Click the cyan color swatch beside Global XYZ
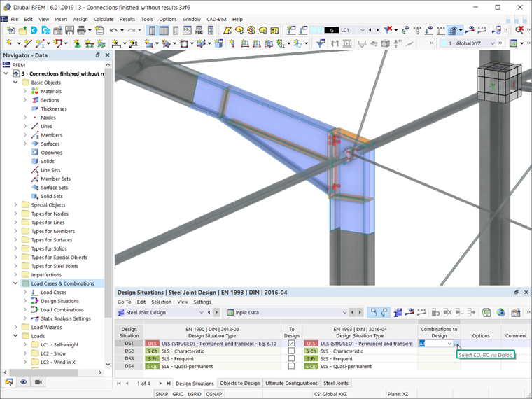 [443, 43]
